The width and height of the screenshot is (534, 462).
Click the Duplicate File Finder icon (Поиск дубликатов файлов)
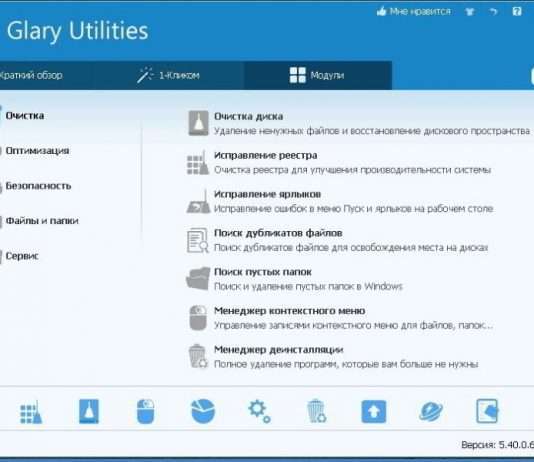point(198,240)
